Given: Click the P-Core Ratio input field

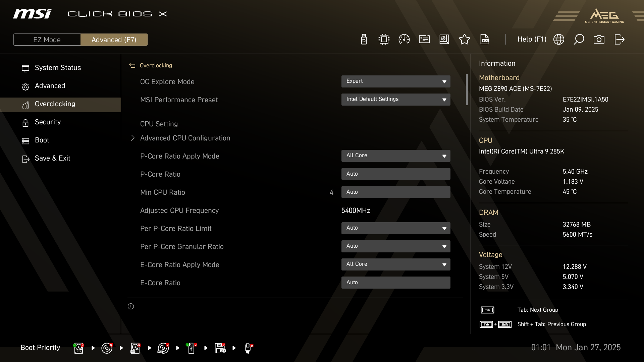Looking at the screenshot, I should 395,174.
